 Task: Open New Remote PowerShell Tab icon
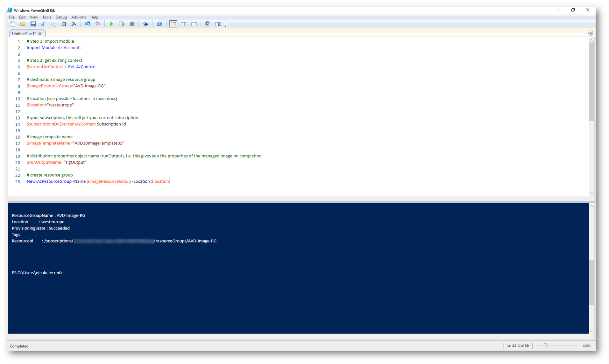[146, 24]
